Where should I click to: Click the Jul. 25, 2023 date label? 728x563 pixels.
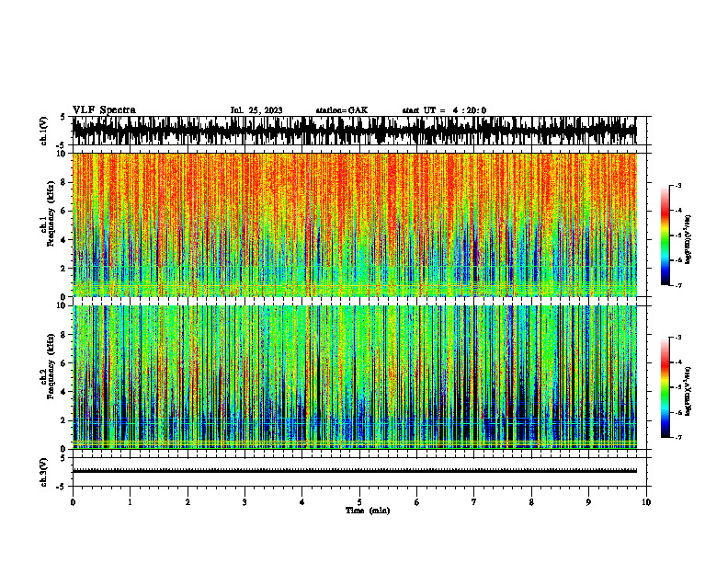click(256, 110)
